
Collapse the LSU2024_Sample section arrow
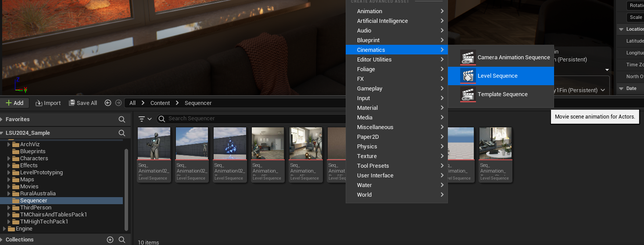point(1,133)
